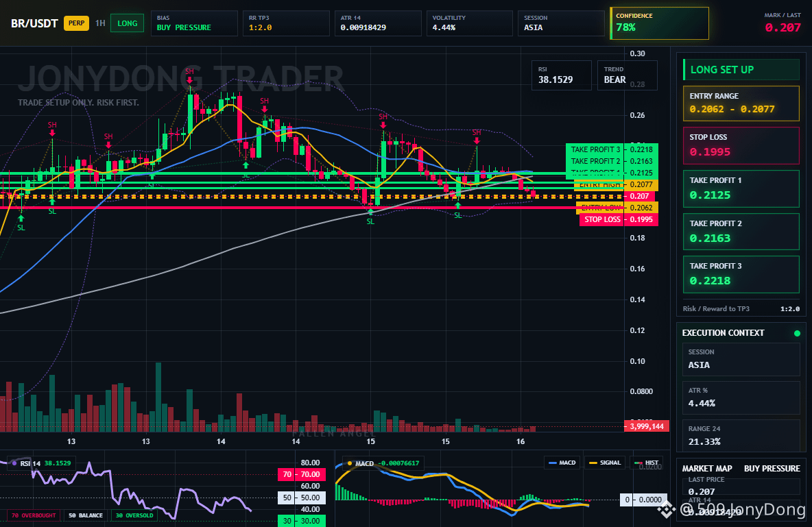Click the SH marker above the highest candle
This screenshot has width=812, height=527.
tap(189, 71)
